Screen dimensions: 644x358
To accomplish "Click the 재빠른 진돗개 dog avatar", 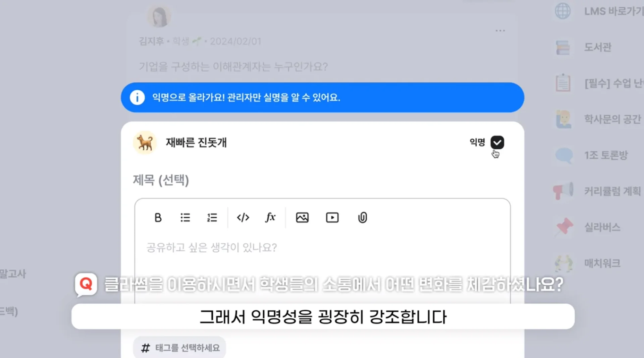I will 145,143.
